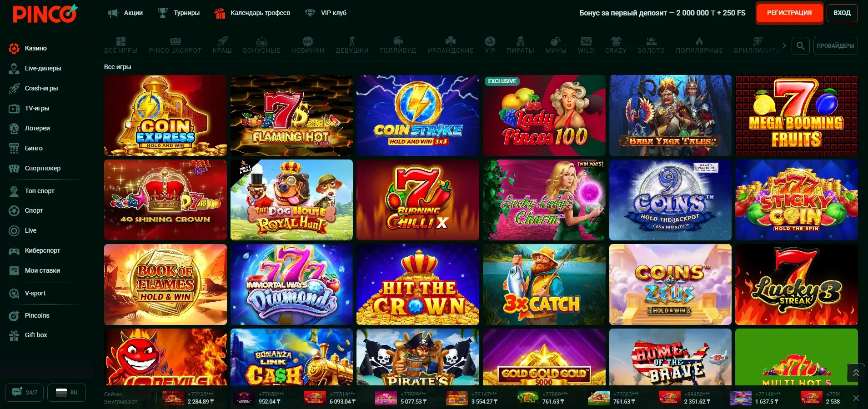Image resolution: width=868 pixels, height=409 pixels.
Task: Expand game categories with right chevron arrow
Action: 784,45
